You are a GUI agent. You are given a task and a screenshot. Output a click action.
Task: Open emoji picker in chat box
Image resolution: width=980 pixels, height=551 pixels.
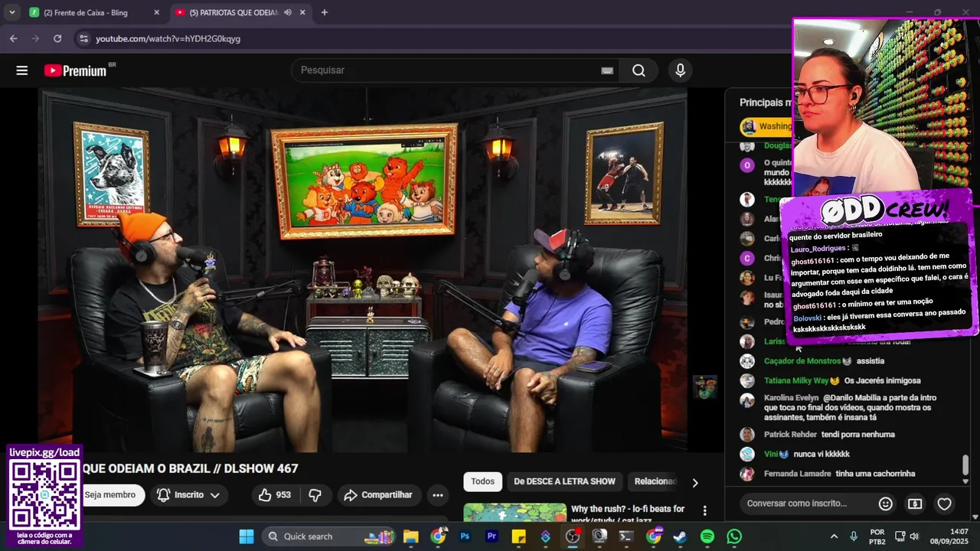[886, 504]
